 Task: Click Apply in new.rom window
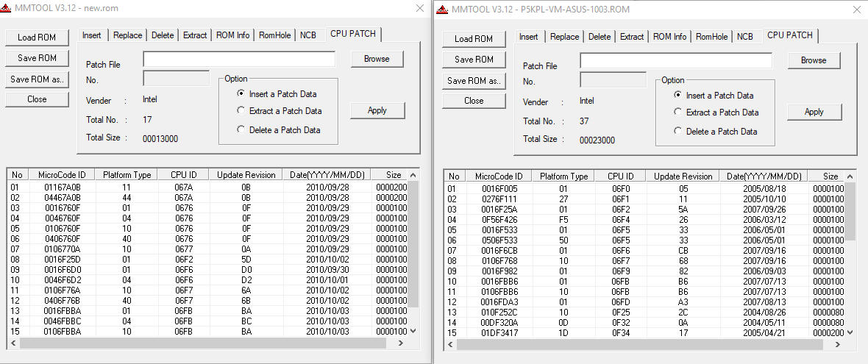[377, 110]
